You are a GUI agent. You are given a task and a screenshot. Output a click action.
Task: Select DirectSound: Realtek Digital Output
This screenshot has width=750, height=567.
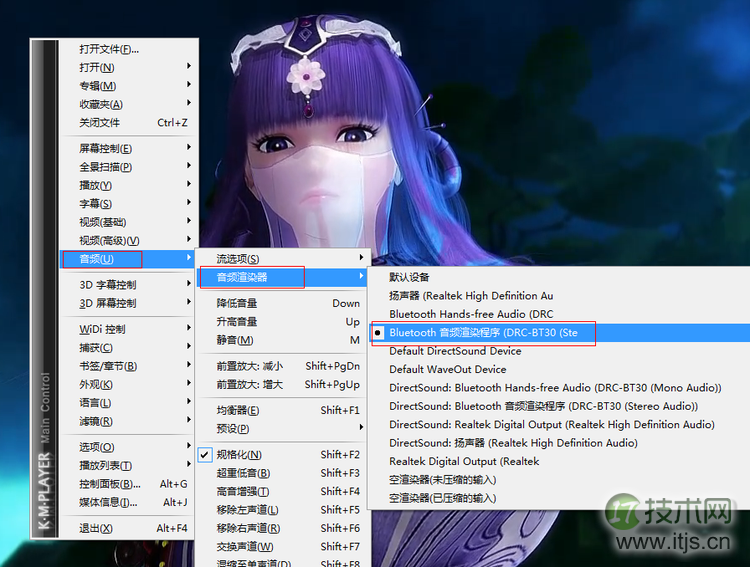point(560,424)
